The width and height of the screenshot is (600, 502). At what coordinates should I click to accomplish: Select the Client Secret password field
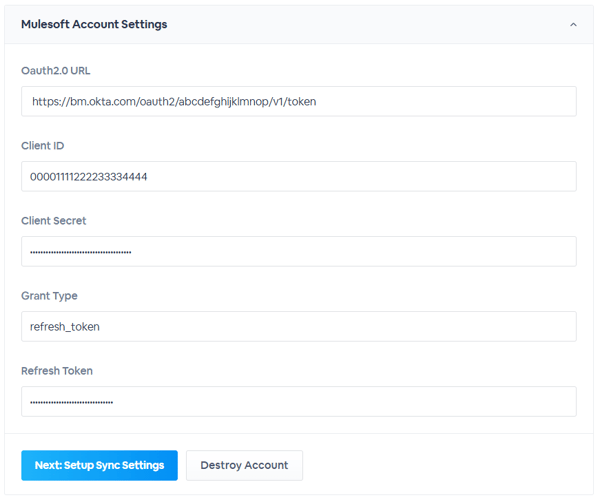pos(298,251)
